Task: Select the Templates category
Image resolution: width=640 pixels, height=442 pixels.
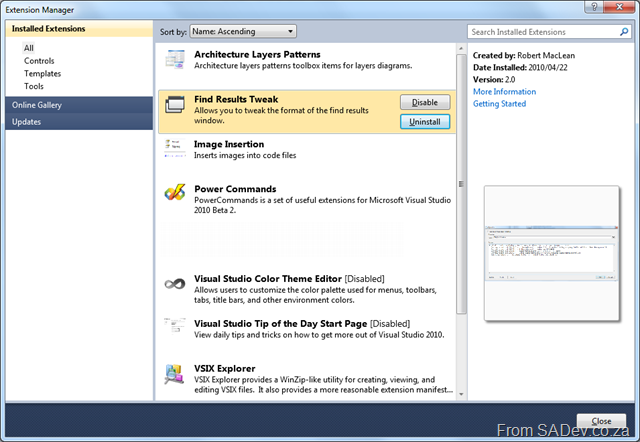Action: (x=43, y=74)
